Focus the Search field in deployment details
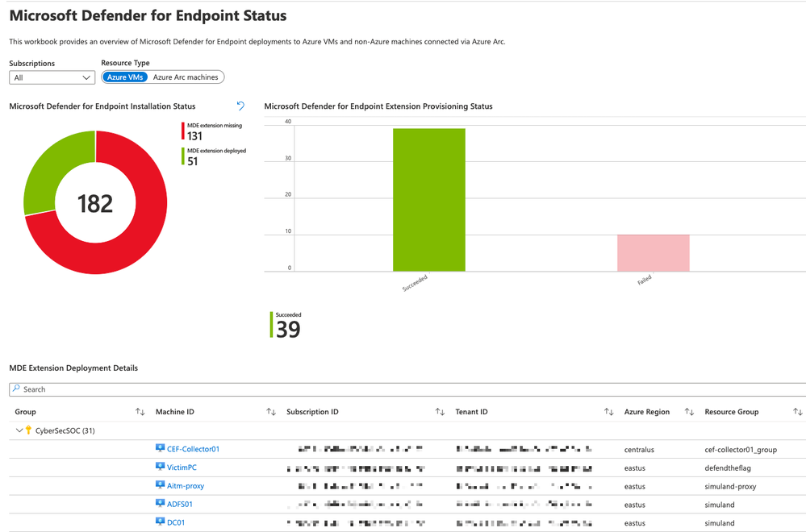Viewport: 806px width, 532px height. pos(407,389)
